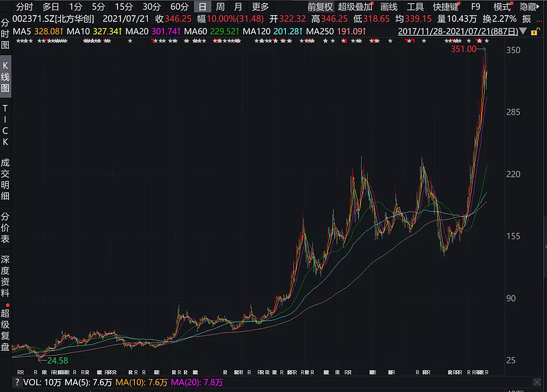Open the 超级叠加 overlay tool
This screenshot has width=547, height=392.
355,7
